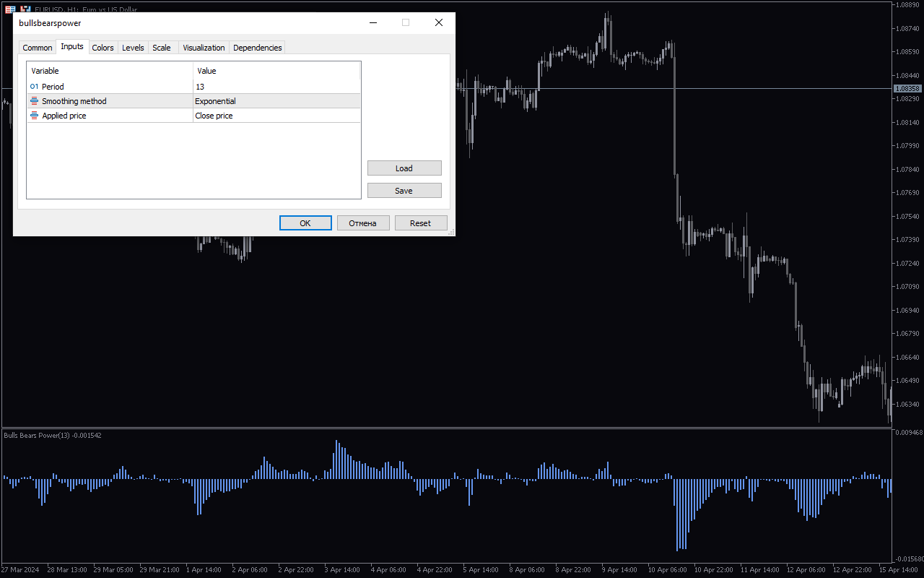This screenshot has width=924, height=578.
Task: Switch to the Scale tab
Action: (x=162, y=48)
